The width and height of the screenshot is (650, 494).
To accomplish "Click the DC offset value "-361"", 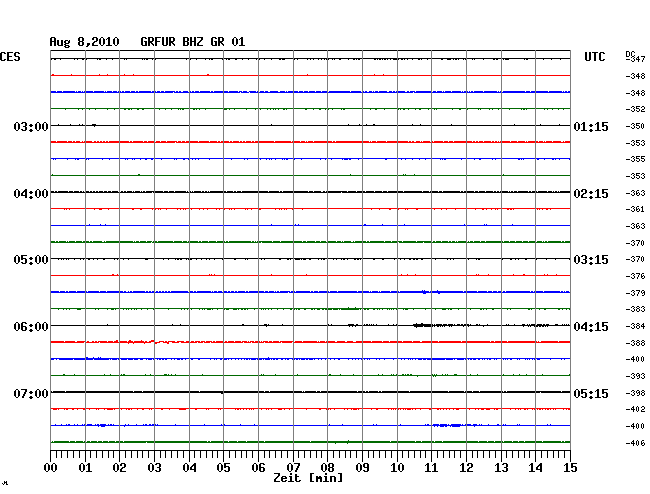I will (635, 209).
